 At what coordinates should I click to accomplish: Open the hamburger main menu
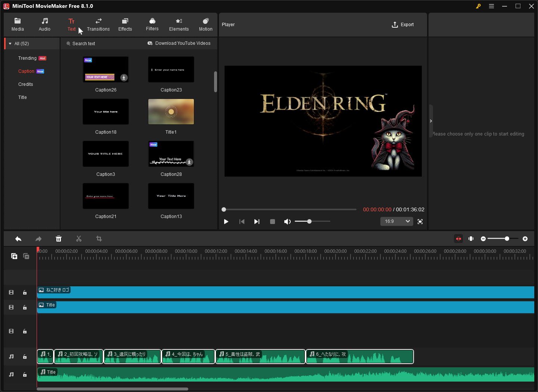coord(491,6)
